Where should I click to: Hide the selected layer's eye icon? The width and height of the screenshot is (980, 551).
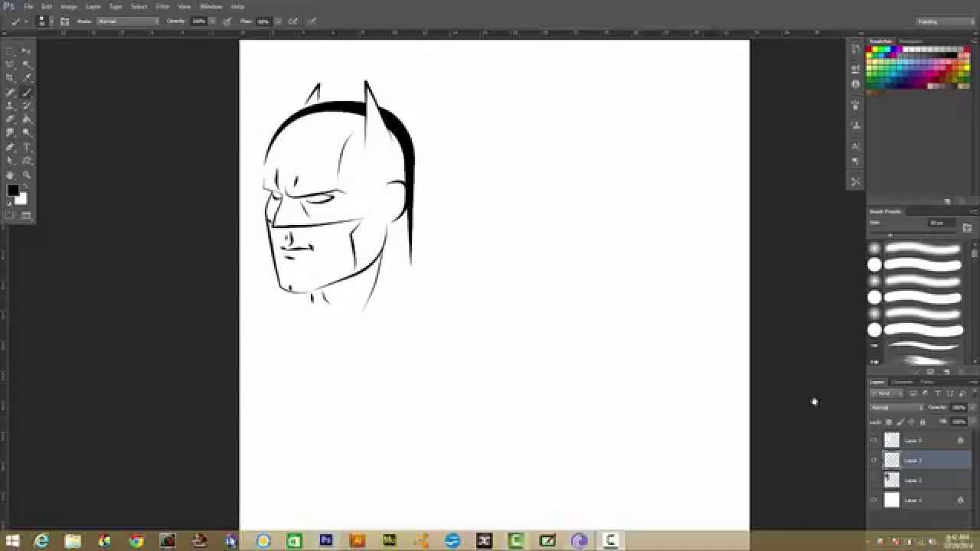click(x=874, y=460)
